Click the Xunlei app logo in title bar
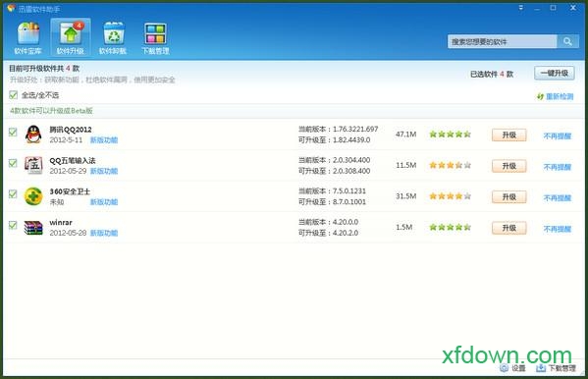Screen dimensions: 588x379 pyautogui.click(x=11, y=8)
